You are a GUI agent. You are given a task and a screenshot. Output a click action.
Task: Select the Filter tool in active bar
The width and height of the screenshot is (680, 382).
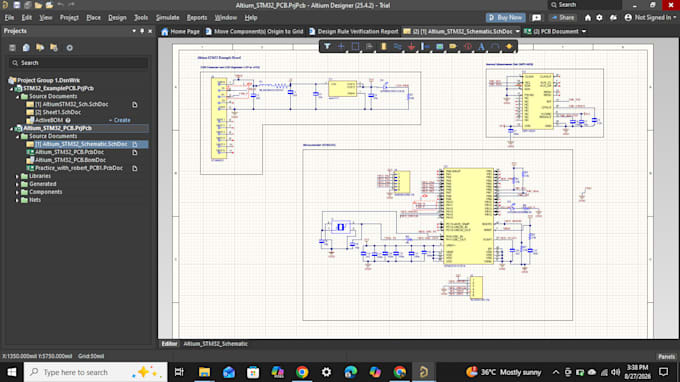click(327, 46)
